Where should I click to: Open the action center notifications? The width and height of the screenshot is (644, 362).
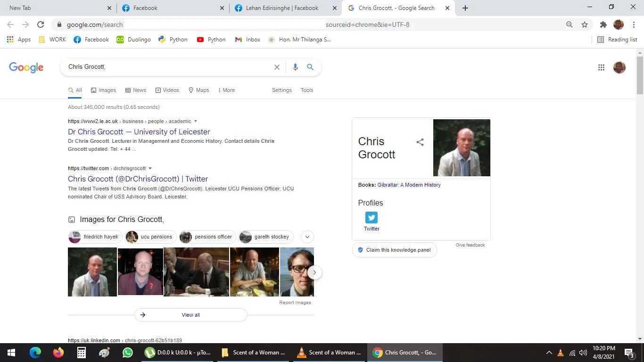pos(629,353)
